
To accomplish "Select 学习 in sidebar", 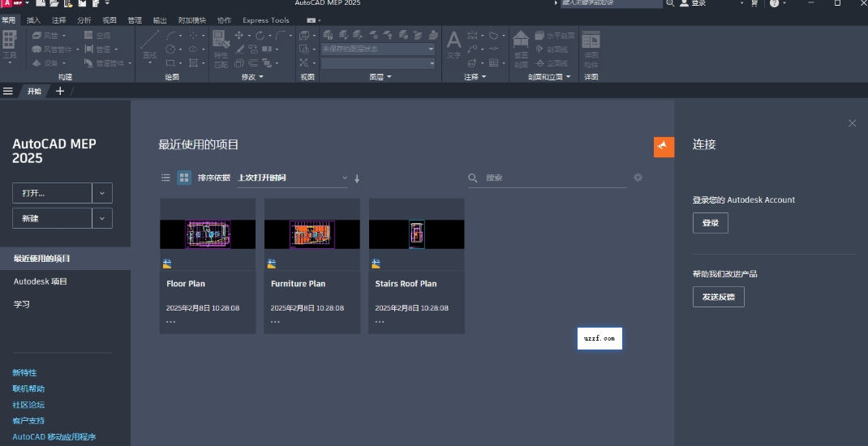I will (x=22, y=304).
